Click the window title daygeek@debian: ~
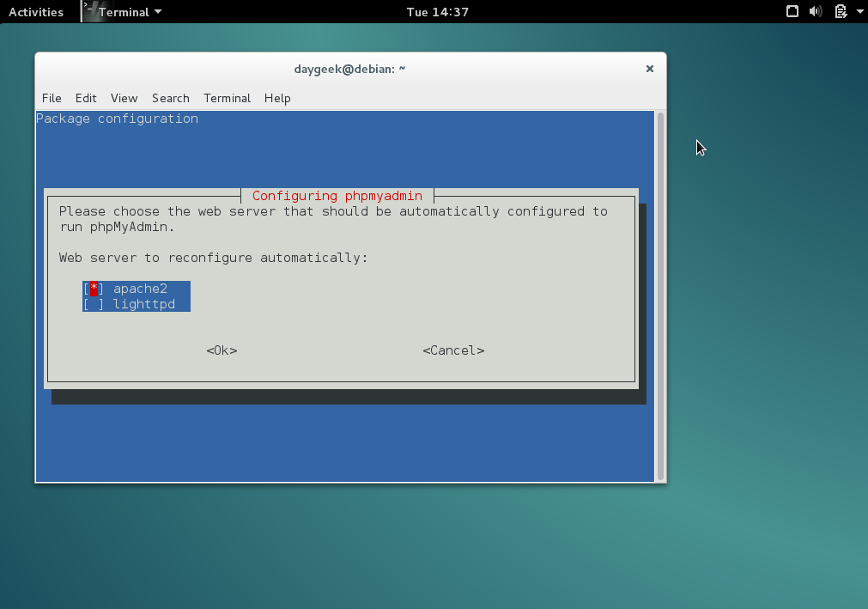The image size is (868, 609). [x=349, y=69]
